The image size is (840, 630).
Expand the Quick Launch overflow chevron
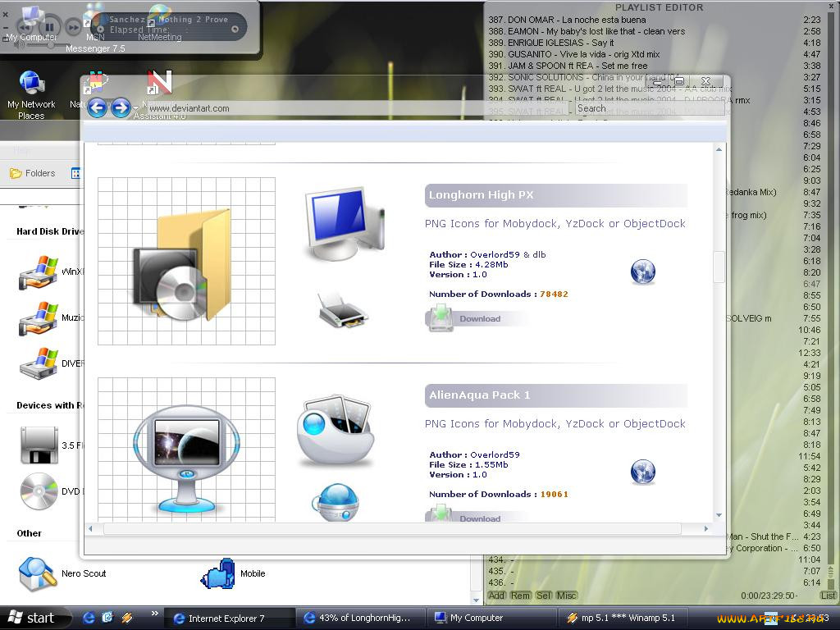tap(155, 614)
